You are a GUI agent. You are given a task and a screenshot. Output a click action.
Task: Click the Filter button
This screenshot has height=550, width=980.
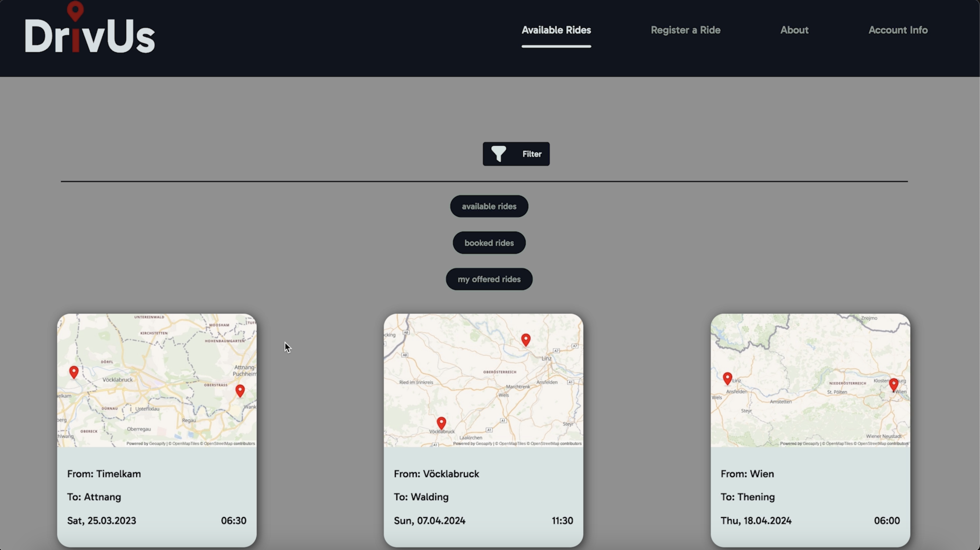pos(516,154)
